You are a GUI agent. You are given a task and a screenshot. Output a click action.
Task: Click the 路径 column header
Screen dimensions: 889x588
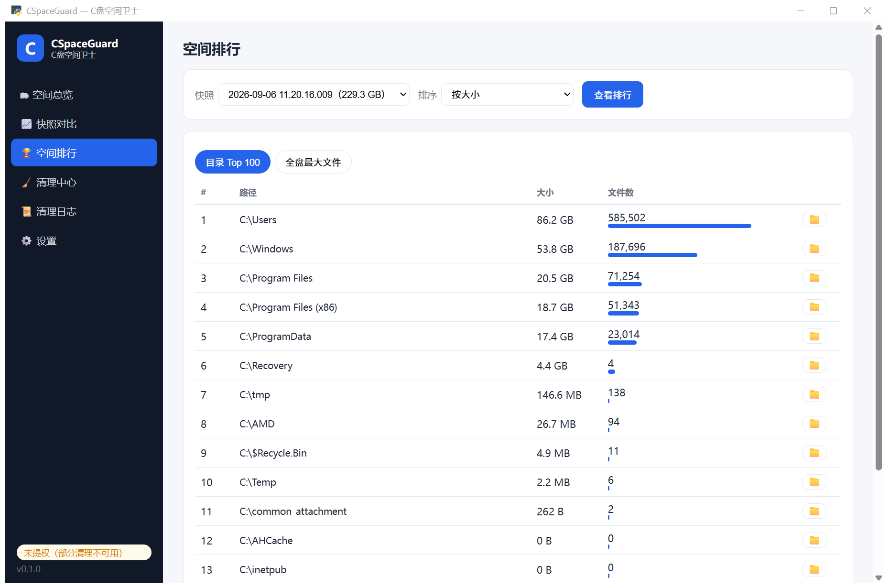[248, 193]
